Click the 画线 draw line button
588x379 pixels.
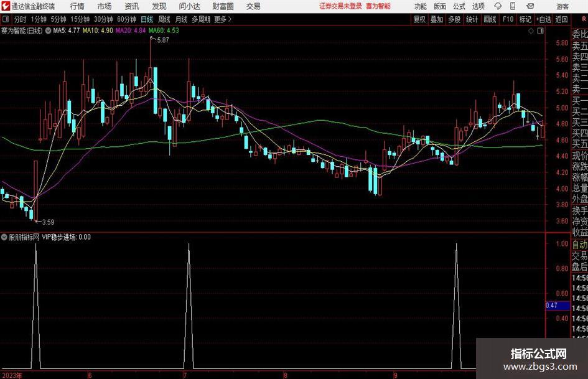pos(490,19)
